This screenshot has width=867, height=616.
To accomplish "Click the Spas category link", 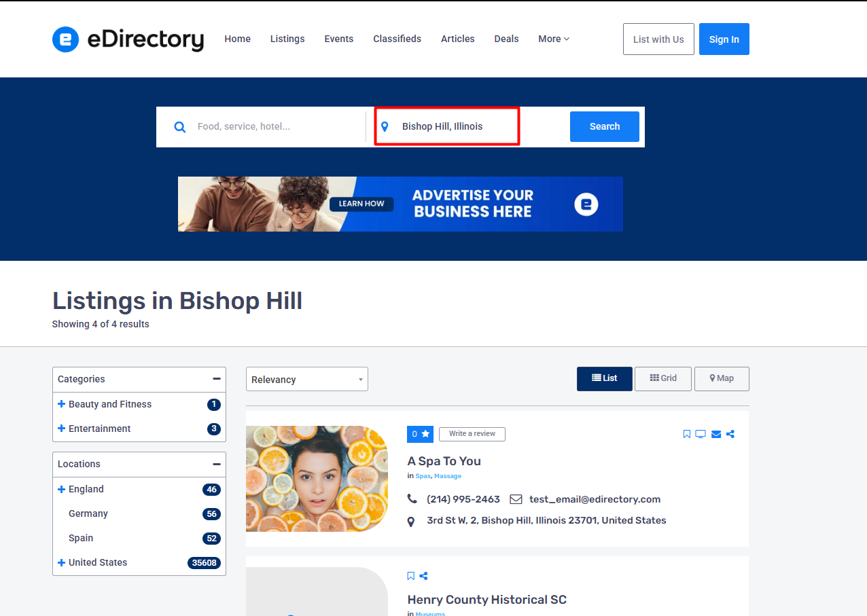I will pos(423,476).
